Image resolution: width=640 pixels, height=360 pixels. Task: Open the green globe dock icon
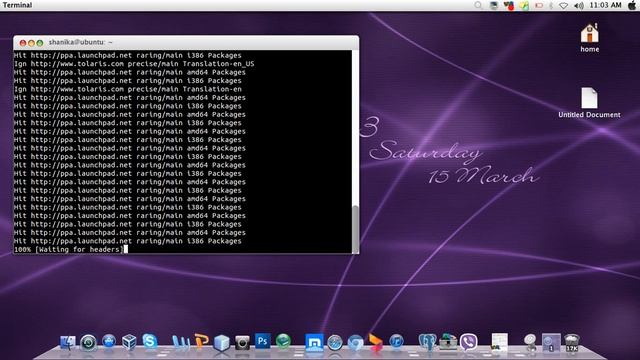[x=283, y=341]
